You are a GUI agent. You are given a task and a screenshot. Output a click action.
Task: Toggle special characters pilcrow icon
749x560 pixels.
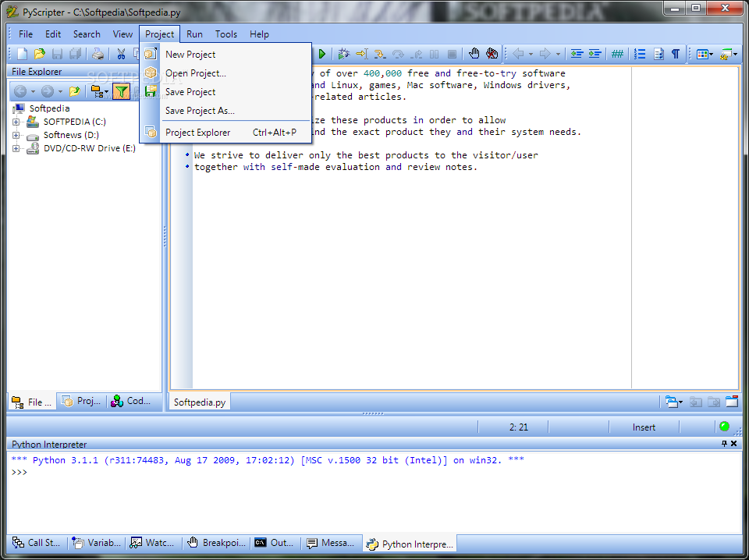click(x=676, y=54)
